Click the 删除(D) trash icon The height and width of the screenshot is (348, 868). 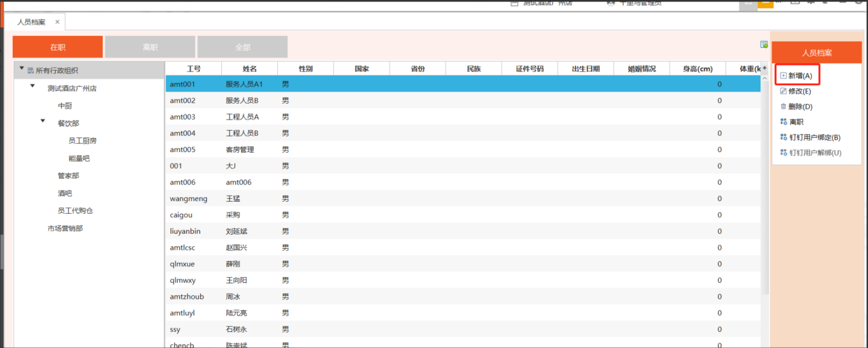pos(783,107)
